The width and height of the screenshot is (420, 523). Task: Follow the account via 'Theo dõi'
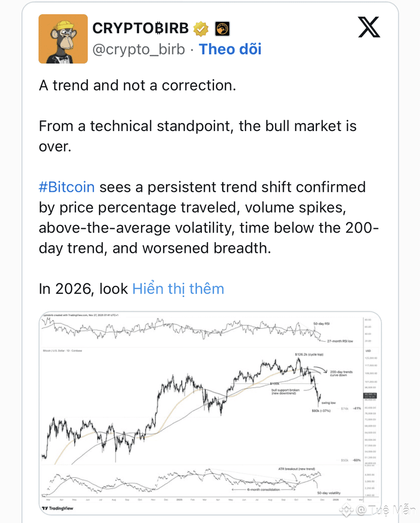point(230,49)
